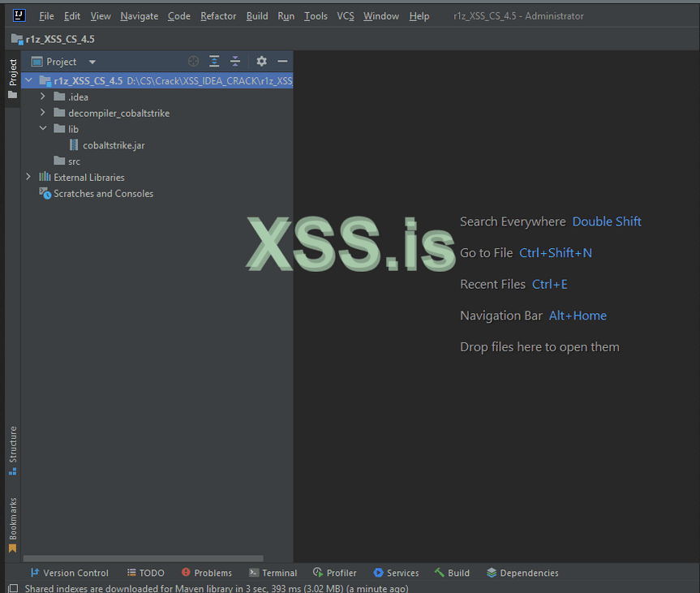
Task: Open the Code menu
Action: tap(179, 16)
